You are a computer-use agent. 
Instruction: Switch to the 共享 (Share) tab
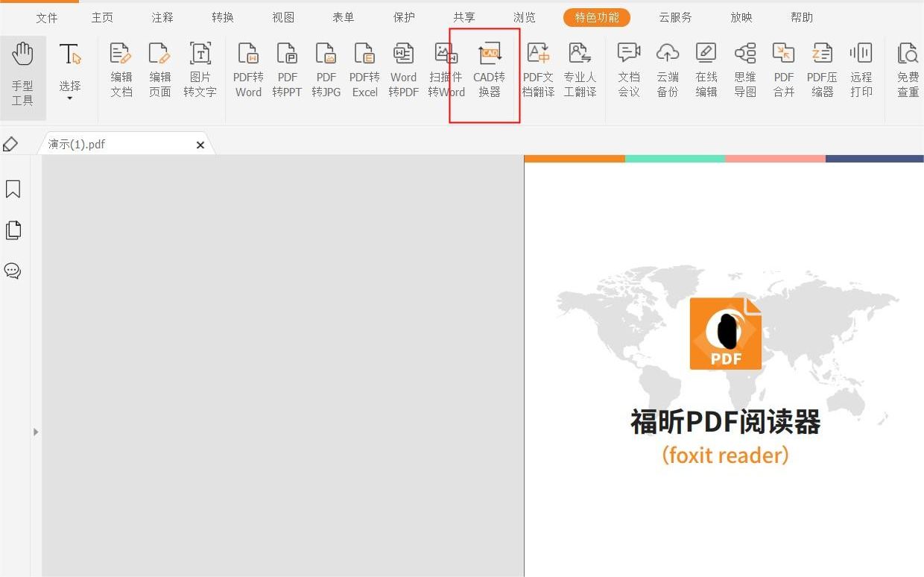tap(464, 17)
